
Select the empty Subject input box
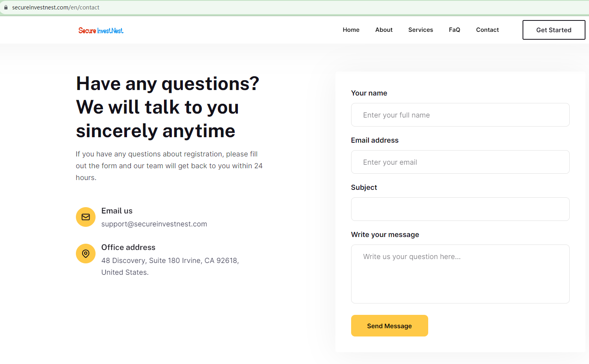(460, 209)
